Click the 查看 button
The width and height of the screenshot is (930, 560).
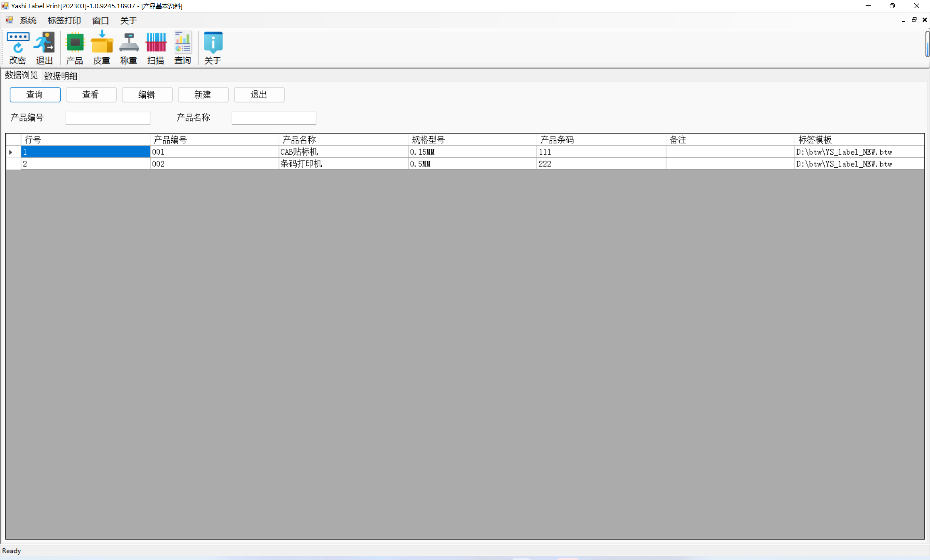[91, 95]
